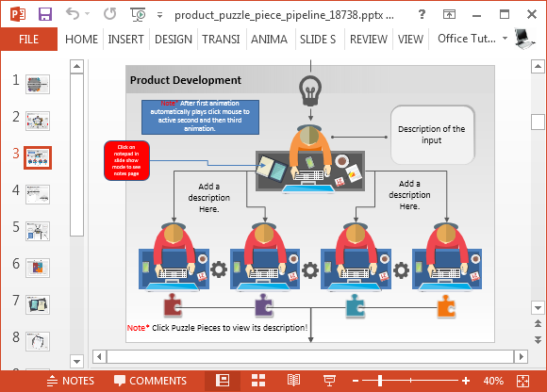Select the gear between third and fourth workers
547x392 pixels.
tap(401, 270)
